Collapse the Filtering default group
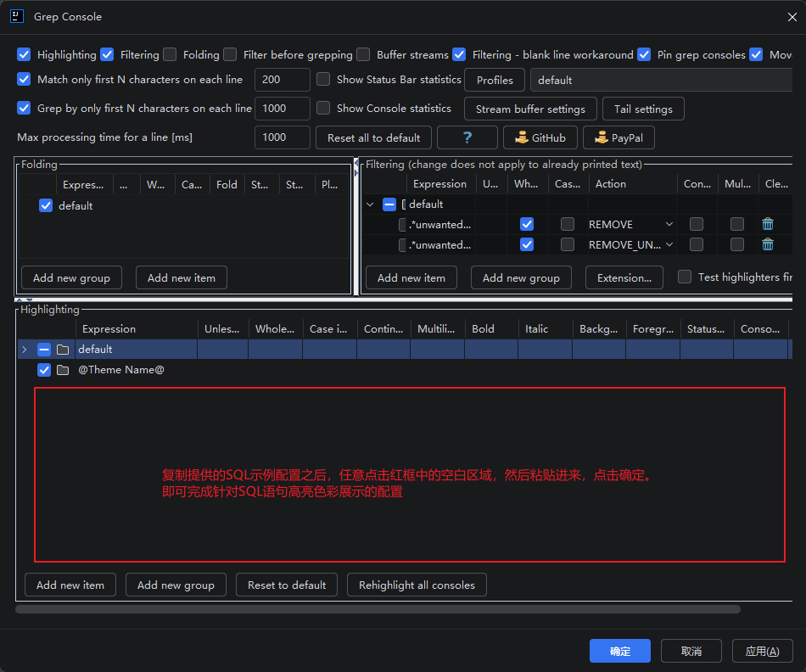806x672 pixels. tap(370, 204)
